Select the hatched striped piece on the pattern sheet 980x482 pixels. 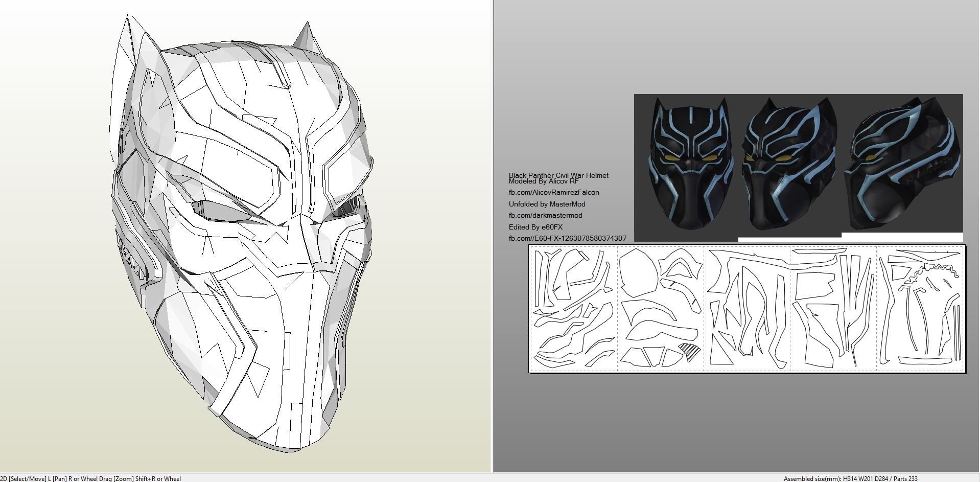tap(690, 352)
